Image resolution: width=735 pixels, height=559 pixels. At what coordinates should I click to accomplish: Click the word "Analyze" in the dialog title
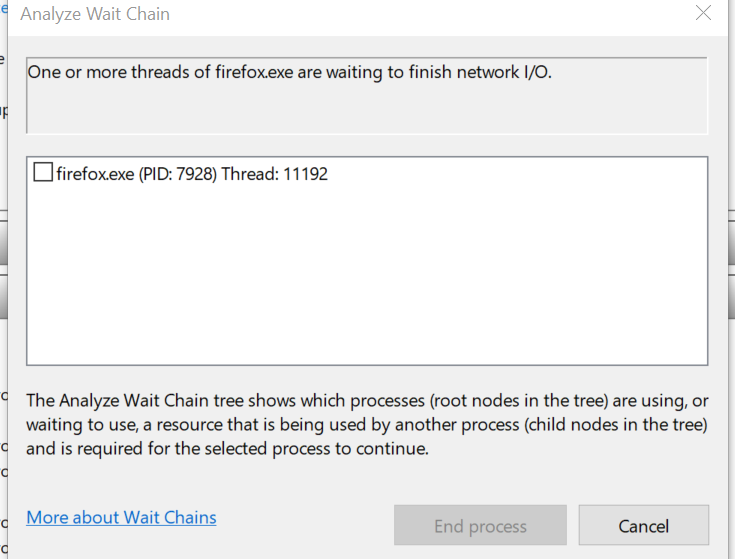(50, 14)
